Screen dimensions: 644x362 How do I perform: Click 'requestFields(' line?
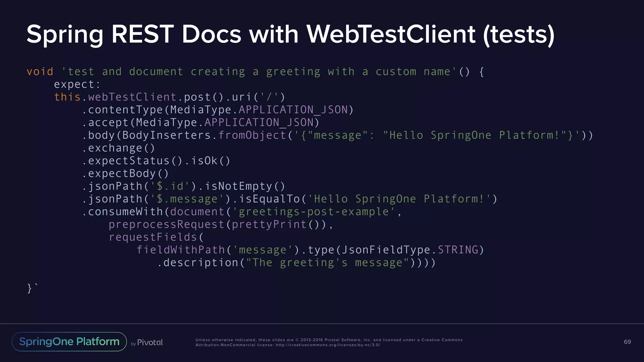click(156, 237)
